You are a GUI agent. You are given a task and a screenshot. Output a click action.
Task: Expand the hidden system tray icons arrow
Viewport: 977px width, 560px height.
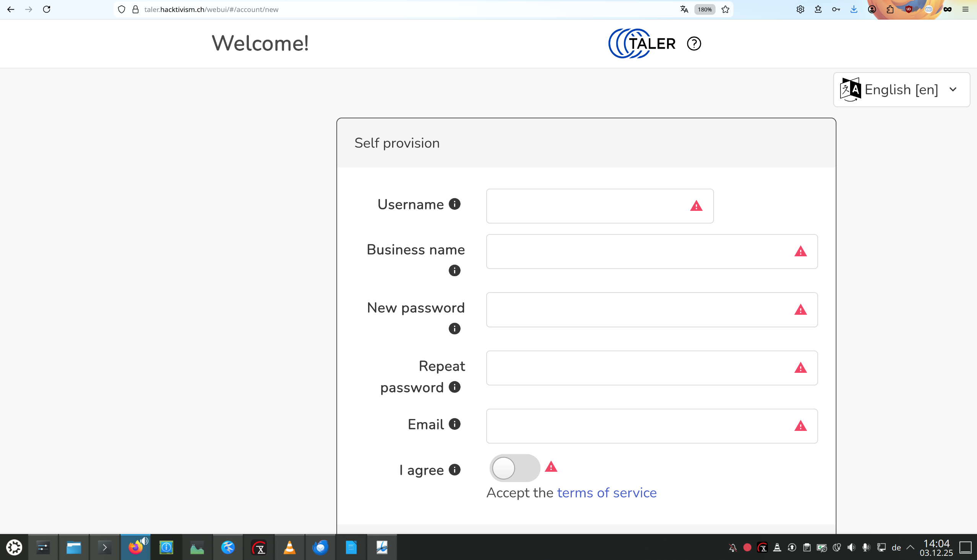pos(910,547)
